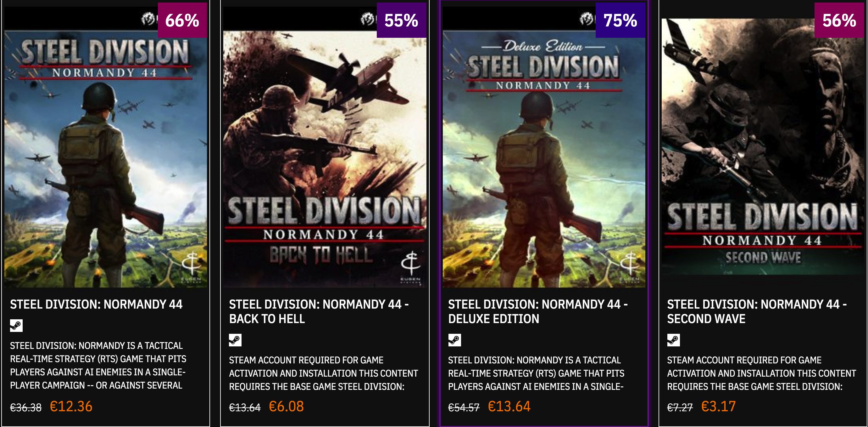Click Steam icon under Normandy 44 base game
The height and width of the screenshot is (427, 868).
point(16,326)
